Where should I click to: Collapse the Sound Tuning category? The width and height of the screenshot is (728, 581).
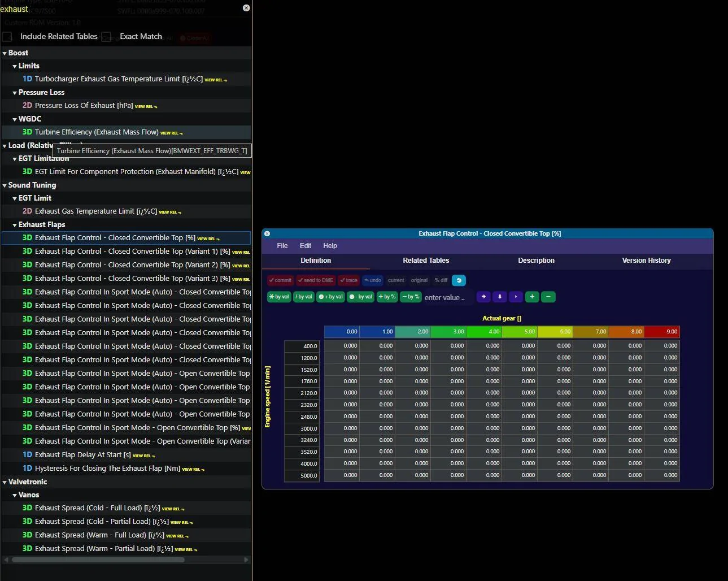(5, 185)
